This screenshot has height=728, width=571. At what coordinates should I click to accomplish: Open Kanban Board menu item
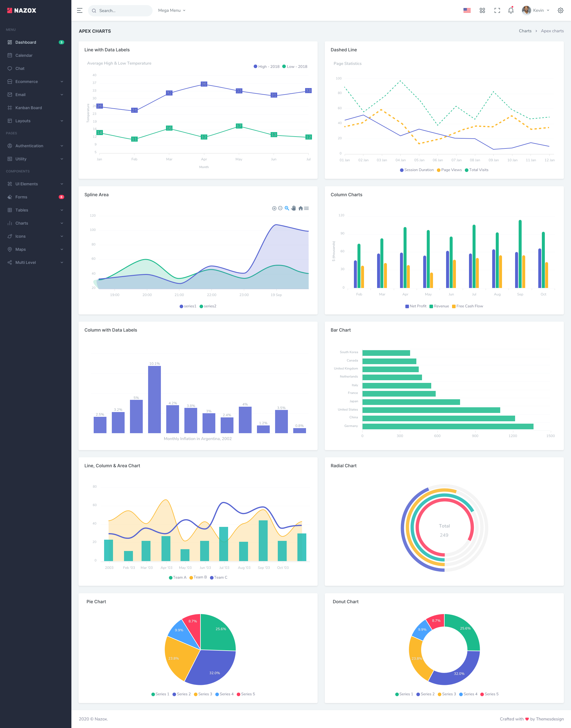tap(35, 108)
